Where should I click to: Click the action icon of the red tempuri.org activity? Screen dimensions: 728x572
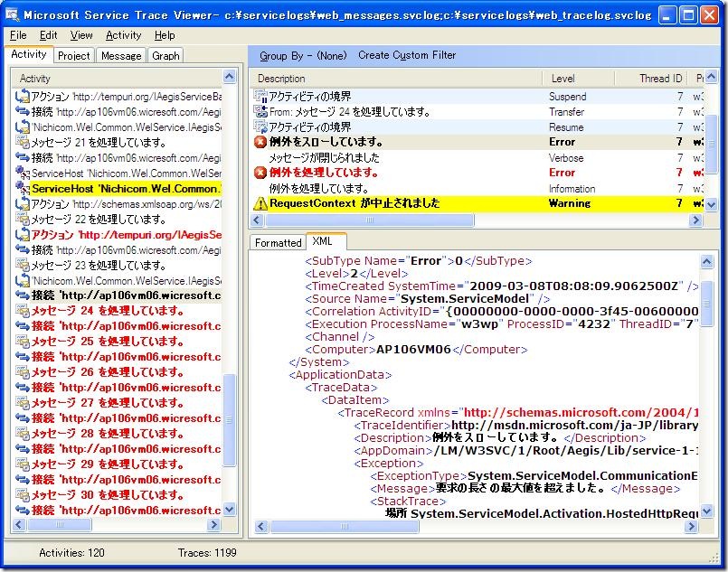pos(23,234)
